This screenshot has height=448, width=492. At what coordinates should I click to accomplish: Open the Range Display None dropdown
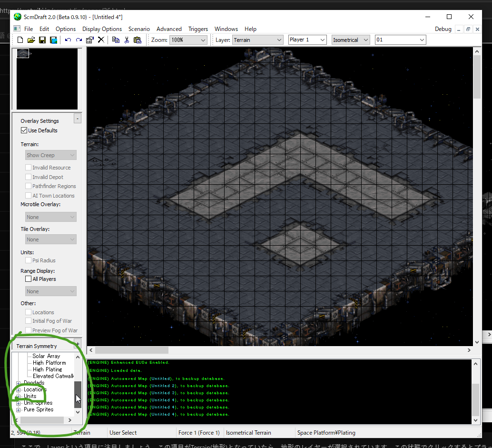51,291
